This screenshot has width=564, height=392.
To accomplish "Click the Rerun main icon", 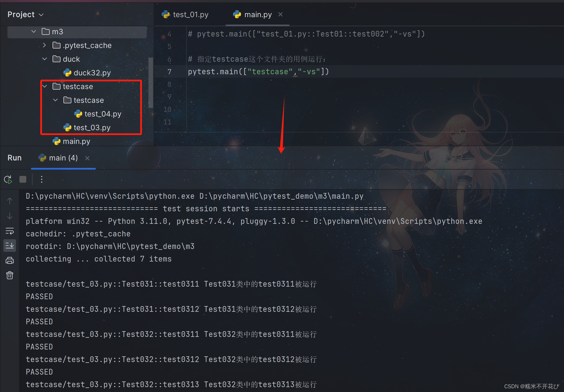I will coord(8,179).
